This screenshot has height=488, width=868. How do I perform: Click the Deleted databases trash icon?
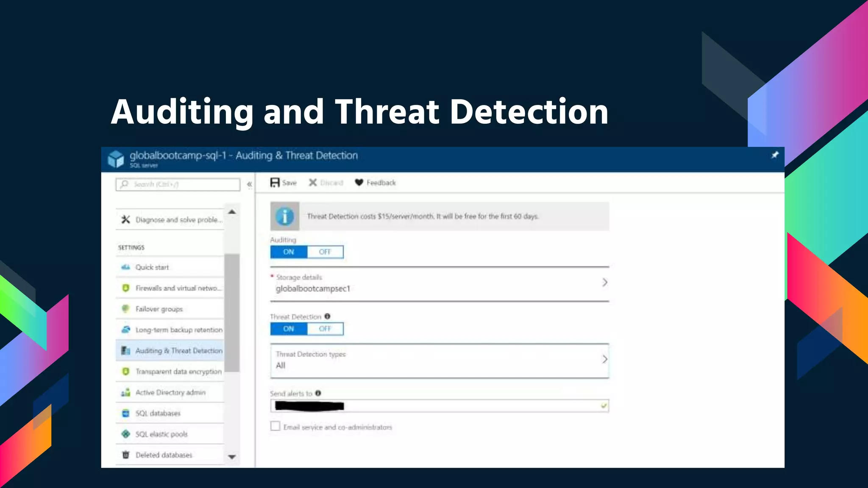(x=125, y=455)
